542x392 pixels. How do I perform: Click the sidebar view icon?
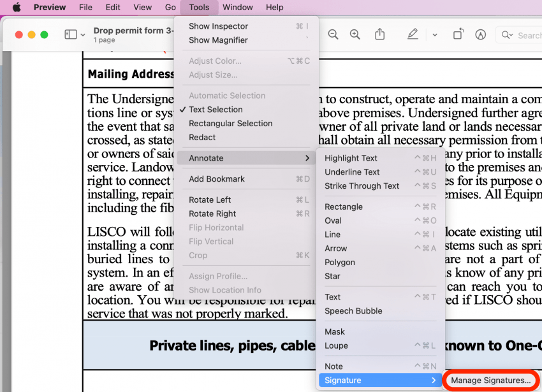70,35
